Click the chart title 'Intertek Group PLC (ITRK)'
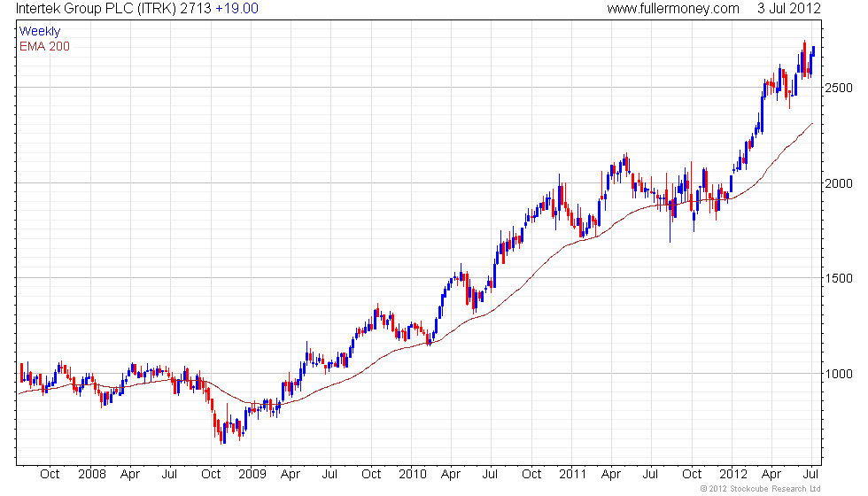The height and width of the screenshot is (496, 868). point(96,8)
